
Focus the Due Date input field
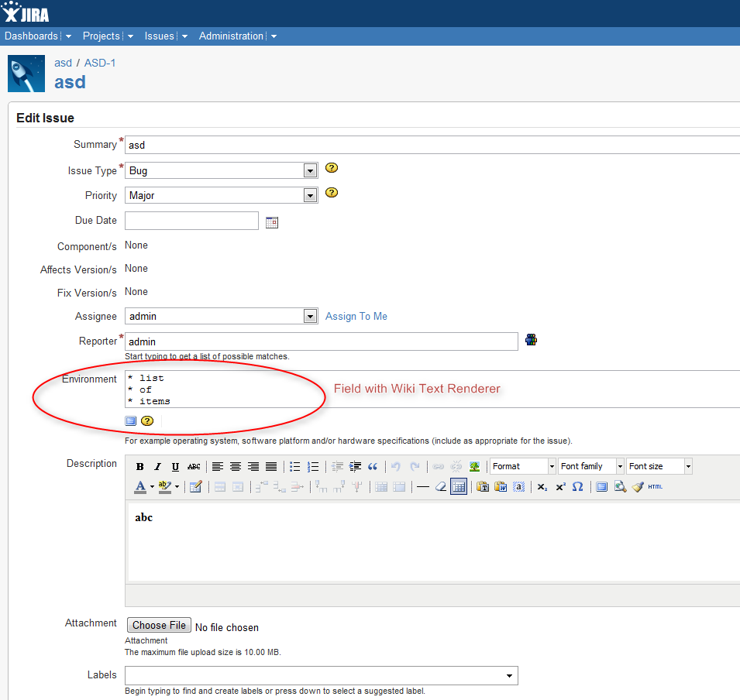191,221
